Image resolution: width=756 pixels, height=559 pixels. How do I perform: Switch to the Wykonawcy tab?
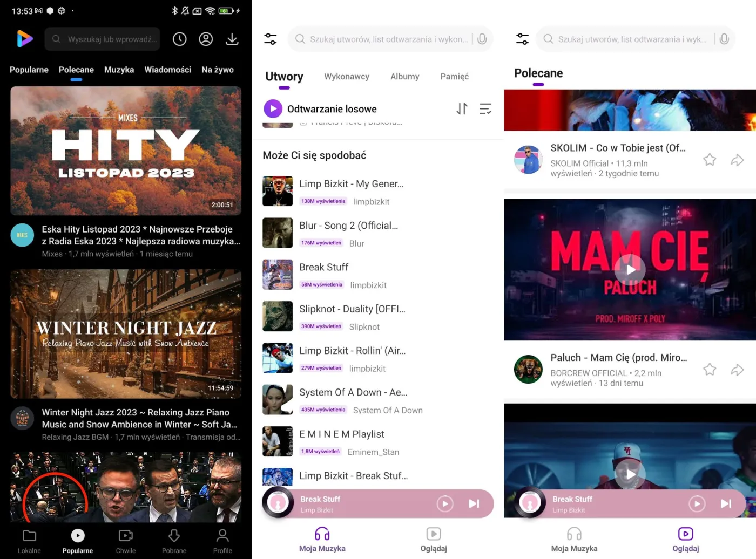(347, 77)
